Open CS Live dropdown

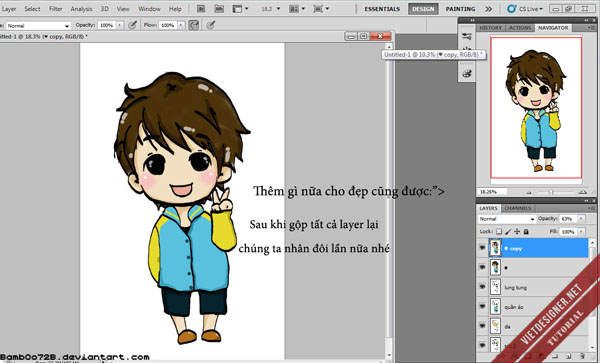(x=525, y=9)
